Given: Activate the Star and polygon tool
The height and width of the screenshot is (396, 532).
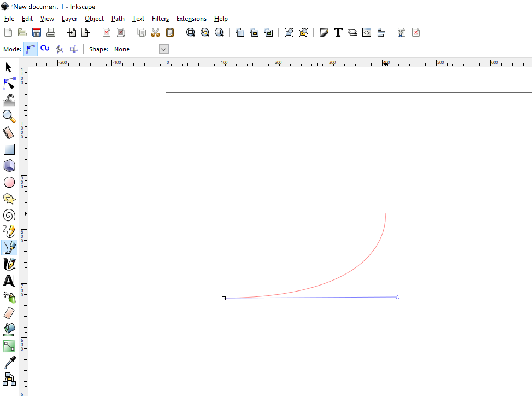Looking at the screenshot, I should (9, 199).
